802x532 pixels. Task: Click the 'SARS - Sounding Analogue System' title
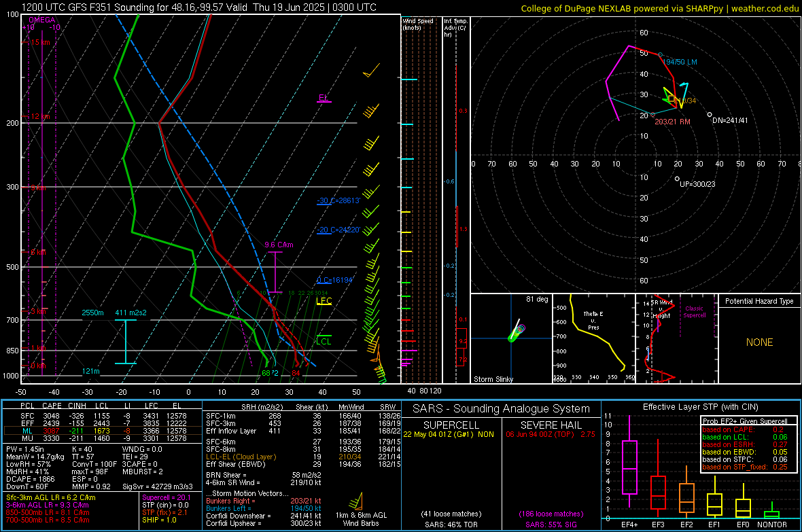(x=501, y=408)
